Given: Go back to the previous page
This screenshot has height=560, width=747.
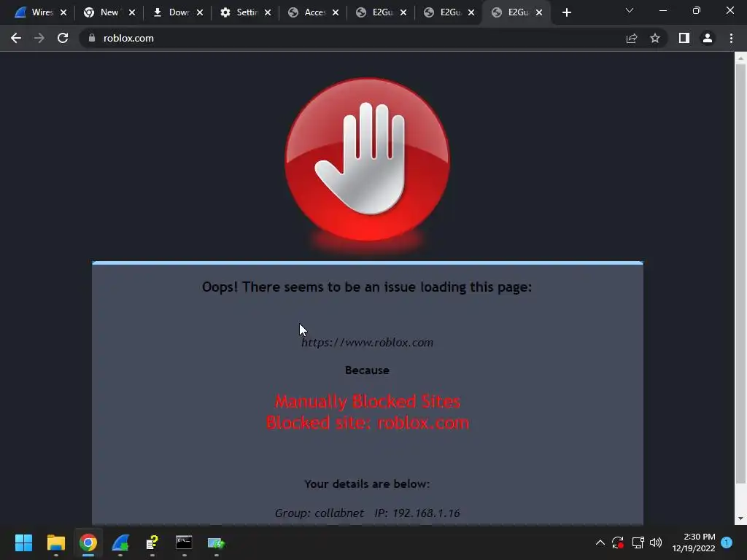Looking at the screenshot, I should (x=16, y=38).
